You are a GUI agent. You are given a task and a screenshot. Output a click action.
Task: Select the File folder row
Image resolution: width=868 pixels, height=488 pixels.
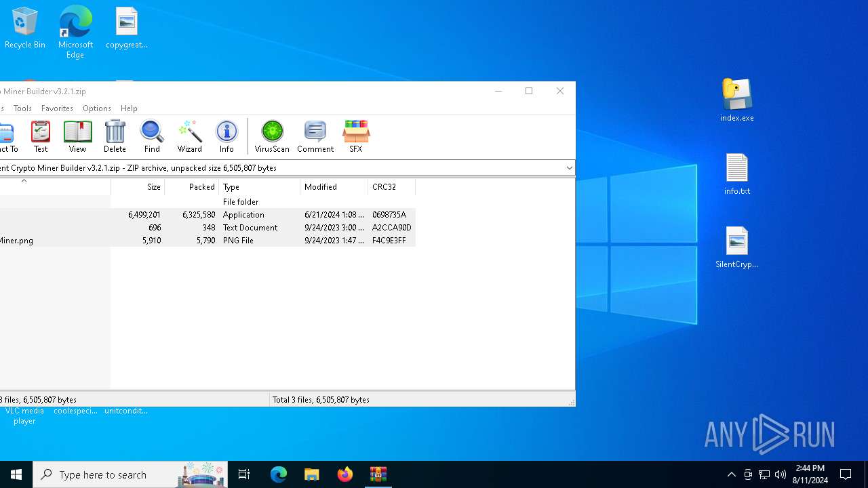[x=208, y=202]
